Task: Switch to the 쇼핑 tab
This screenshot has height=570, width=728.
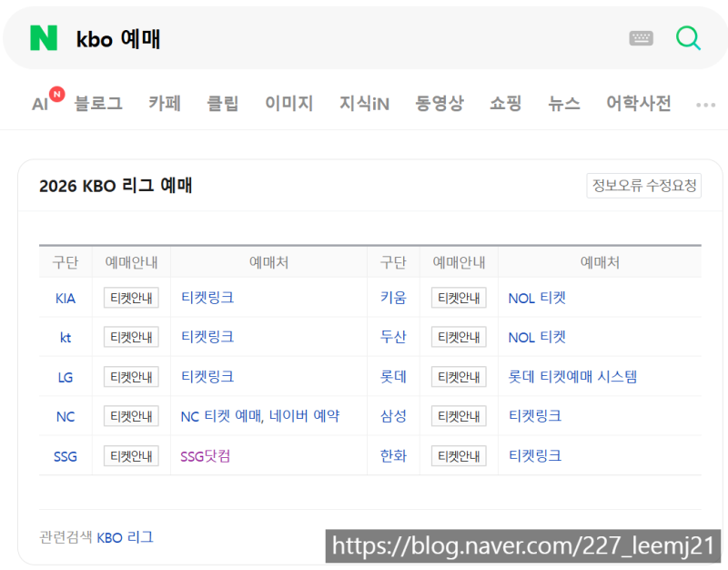Action: pos(506,103)
